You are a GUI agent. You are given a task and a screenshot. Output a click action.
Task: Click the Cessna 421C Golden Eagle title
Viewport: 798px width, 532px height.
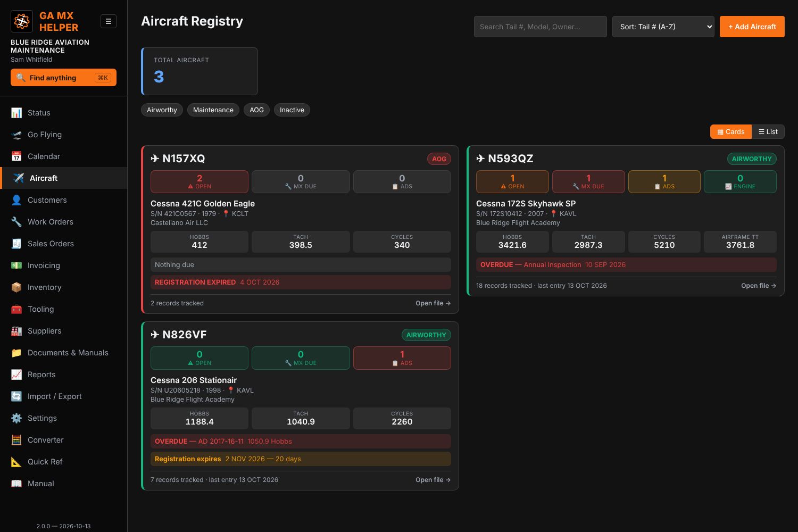click(203, 204)
